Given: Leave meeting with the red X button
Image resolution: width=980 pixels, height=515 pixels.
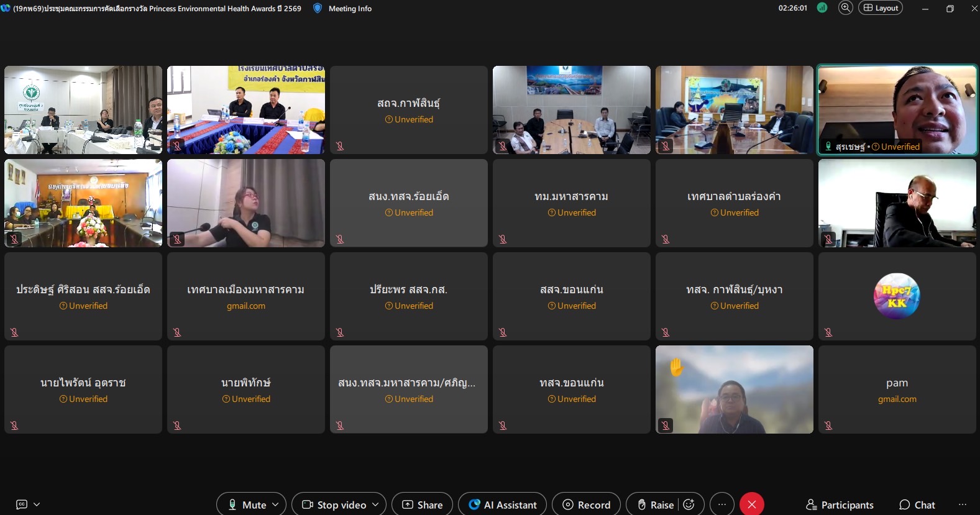Looking at the screenshot, I should coord(751,504).
